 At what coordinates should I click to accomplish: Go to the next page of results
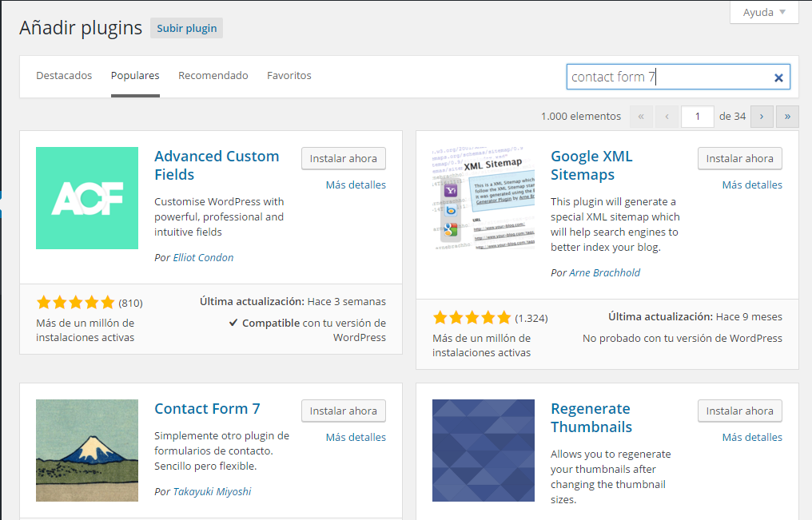click(761, 117)
